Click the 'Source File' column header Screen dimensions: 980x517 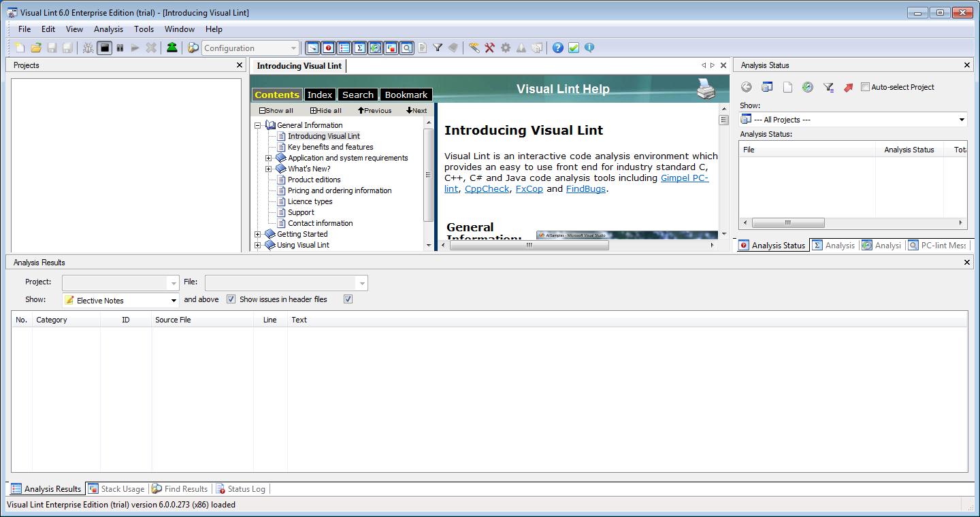tap(202, 320)
